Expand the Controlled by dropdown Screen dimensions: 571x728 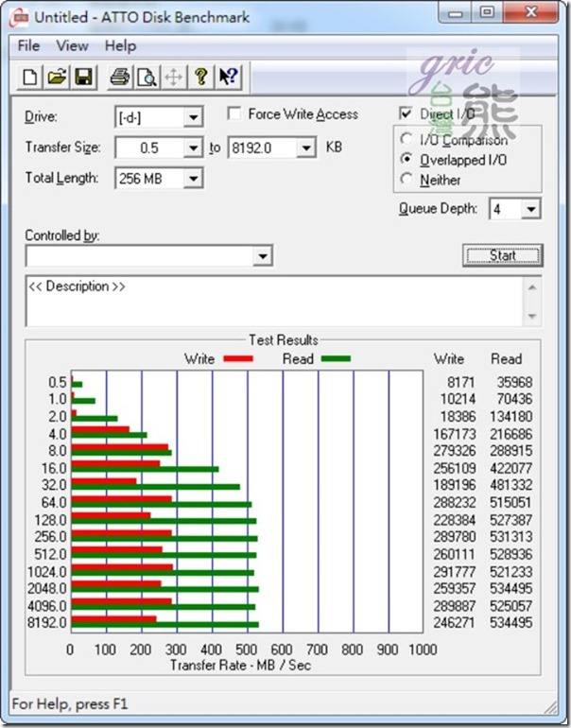pyautogui.click(x=263, y=256)
